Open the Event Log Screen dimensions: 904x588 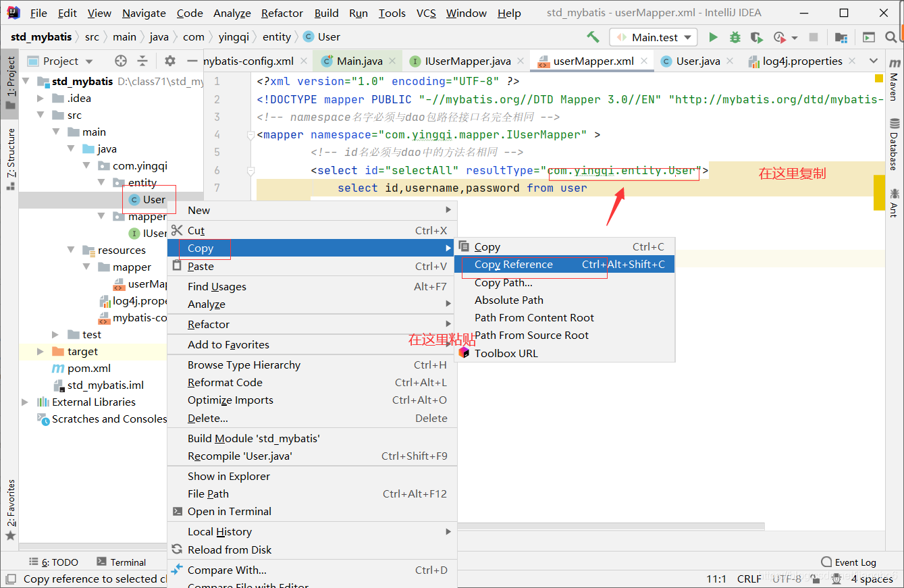point(849,562)
